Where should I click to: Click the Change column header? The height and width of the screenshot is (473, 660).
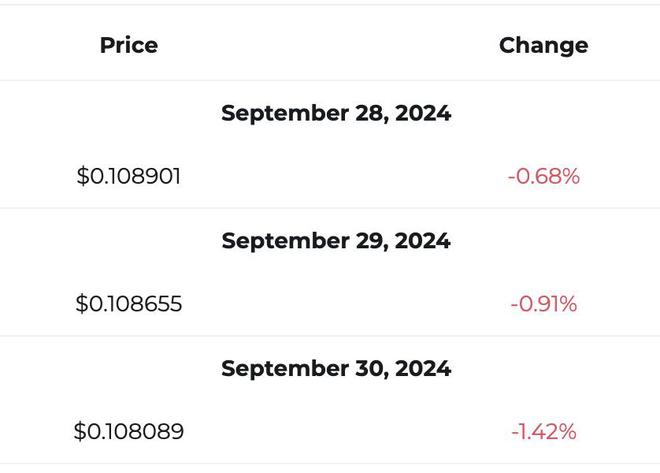click(543, 46)
